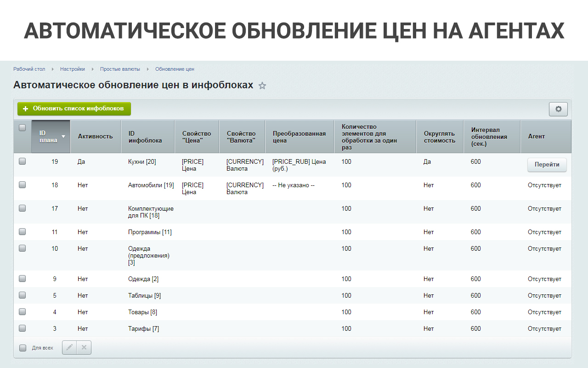The width and height of the screenshot is (588, 368).
Task: Click the delete X icon in footer
Action: 84,348
